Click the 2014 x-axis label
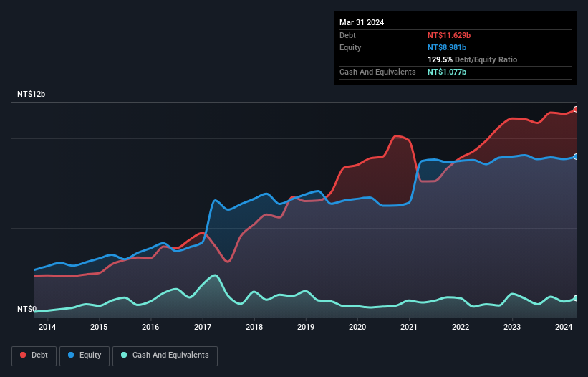This screenshot has height=377, width=588. [47, 327]
